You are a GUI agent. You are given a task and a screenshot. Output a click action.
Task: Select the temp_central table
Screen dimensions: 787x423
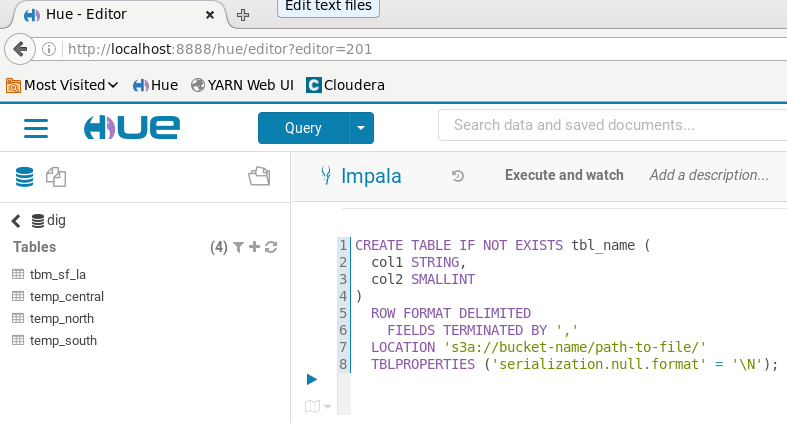tap(66, 297)
